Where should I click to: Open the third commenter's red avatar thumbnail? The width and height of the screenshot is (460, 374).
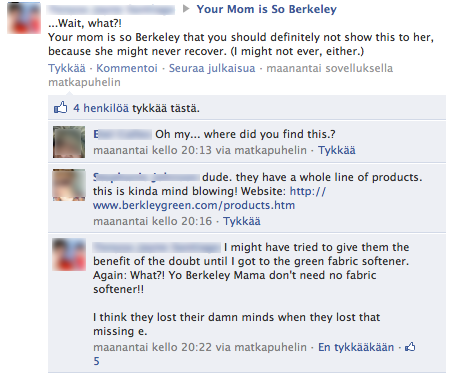coord(69,254)
